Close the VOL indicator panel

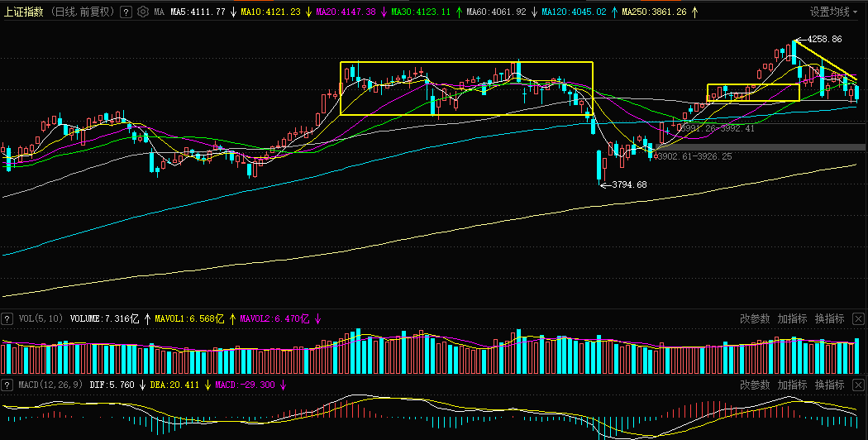click(x=858, y=318)
